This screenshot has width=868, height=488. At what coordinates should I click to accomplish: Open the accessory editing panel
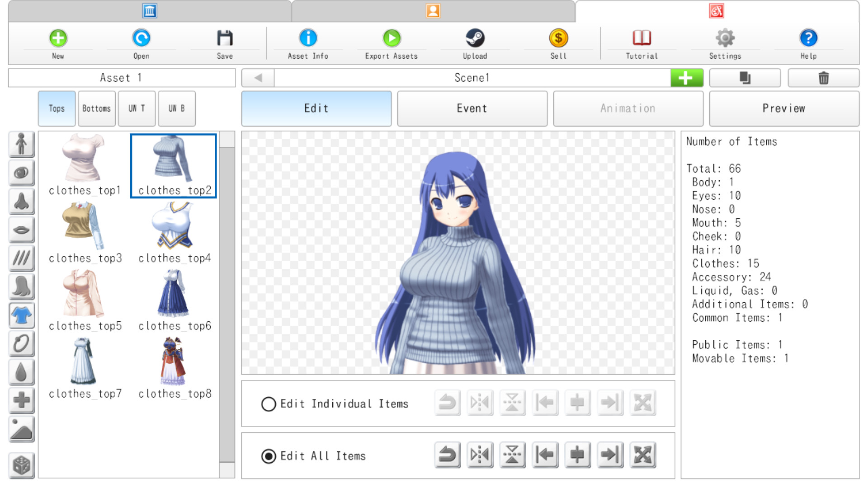tap(21, 343)
